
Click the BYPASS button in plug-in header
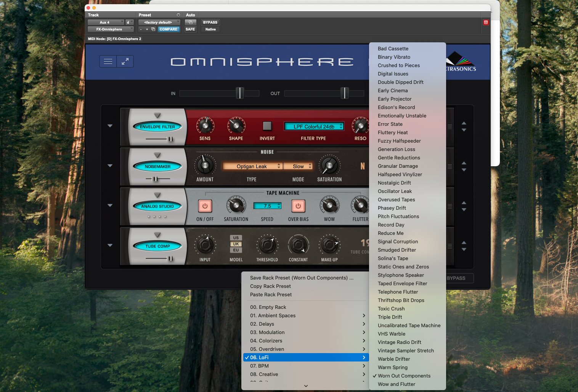tap(210, 22)
